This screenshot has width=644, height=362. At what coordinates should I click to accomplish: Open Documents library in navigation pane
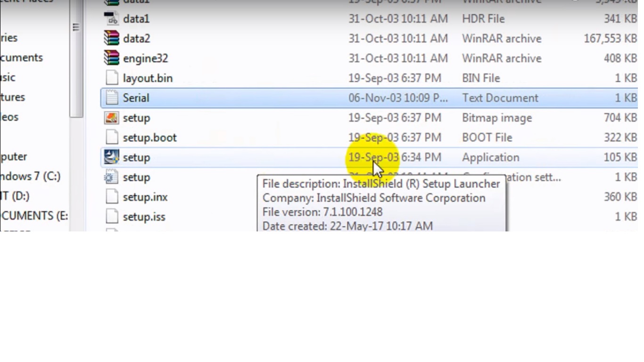(21, 58)
